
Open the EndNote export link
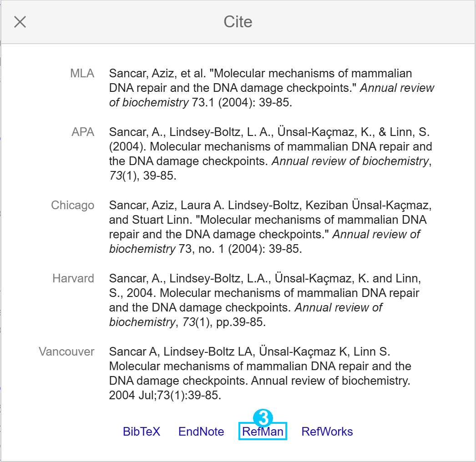tap(201, 432)
